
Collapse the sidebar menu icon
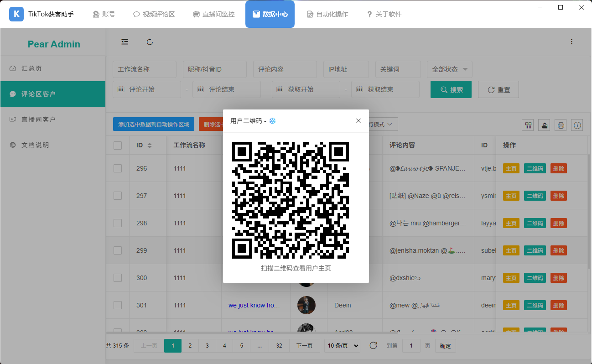[x=125, y=42]
